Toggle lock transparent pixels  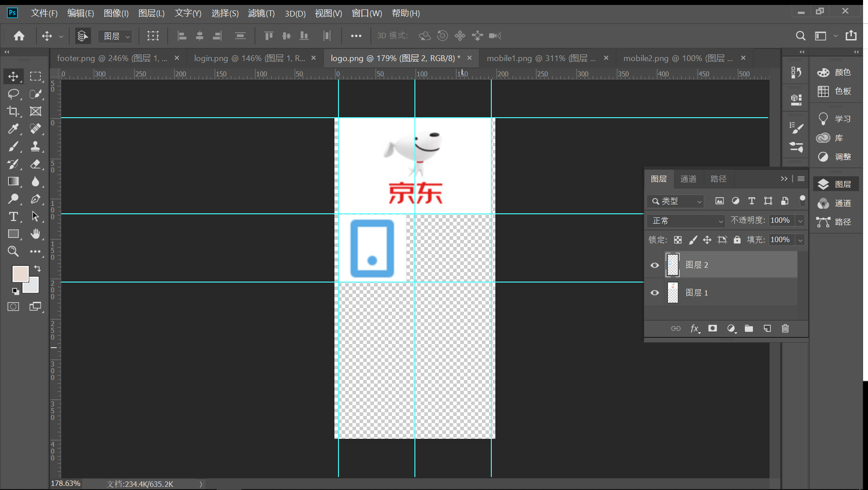pos(678,240)
